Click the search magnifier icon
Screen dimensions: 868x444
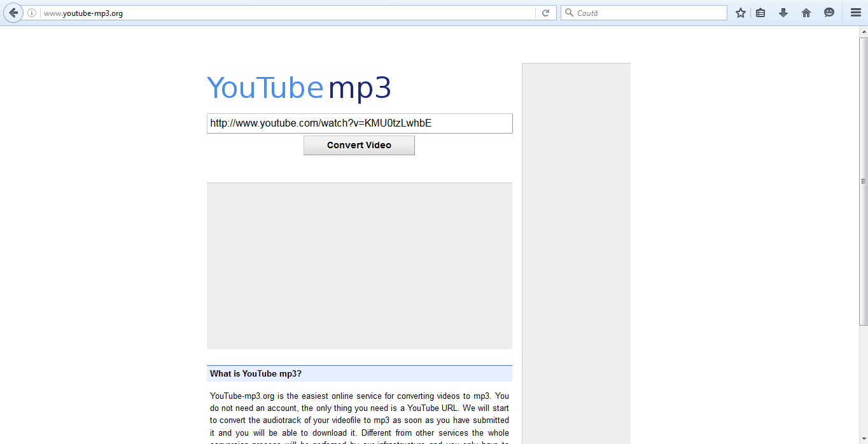tap(569, 13)
